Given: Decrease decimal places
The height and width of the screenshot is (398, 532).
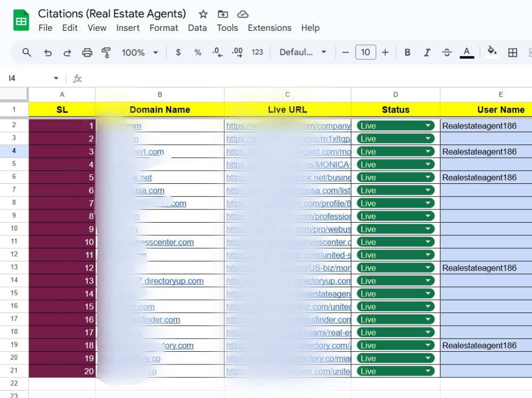Looking at the screenshot, I should coord(218,53).
